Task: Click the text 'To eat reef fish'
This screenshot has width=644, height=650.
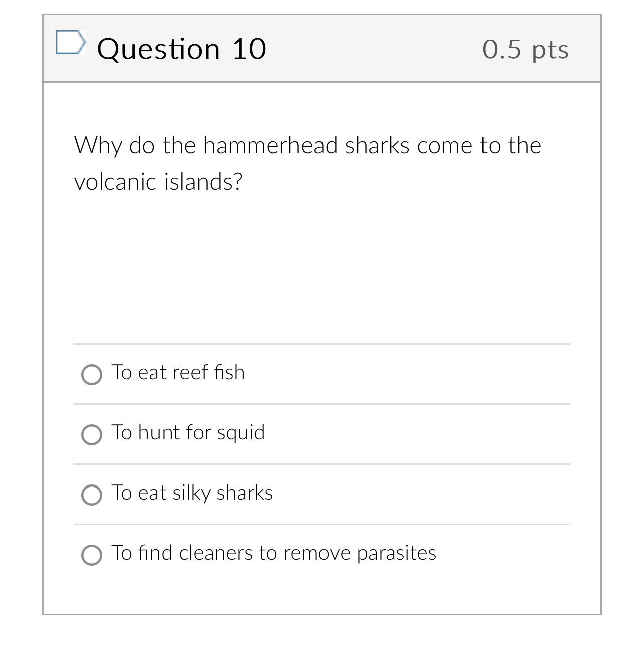Action: 178,372
